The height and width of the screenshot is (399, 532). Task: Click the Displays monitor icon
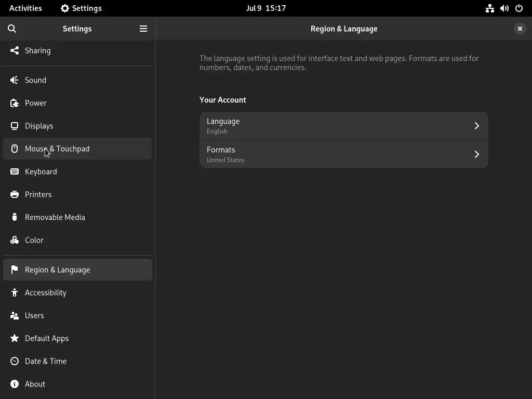[x=15, y=126]
